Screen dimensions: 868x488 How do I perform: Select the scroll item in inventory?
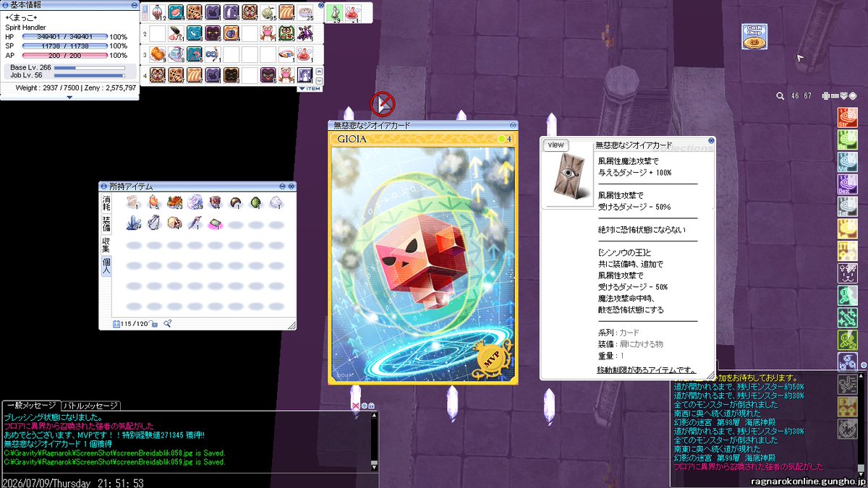pos(133,202)
